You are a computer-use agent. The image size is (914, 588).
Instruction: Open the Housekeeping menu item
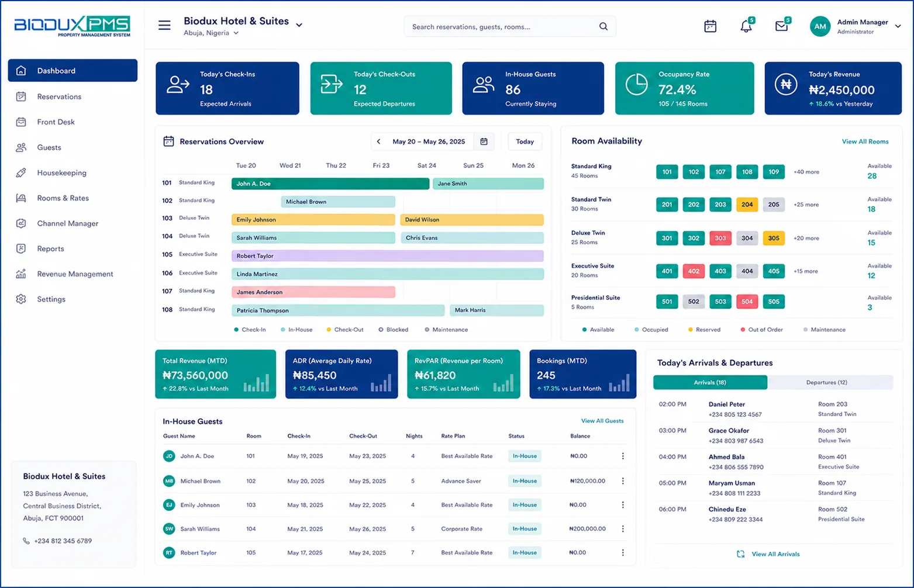point(73,172)
